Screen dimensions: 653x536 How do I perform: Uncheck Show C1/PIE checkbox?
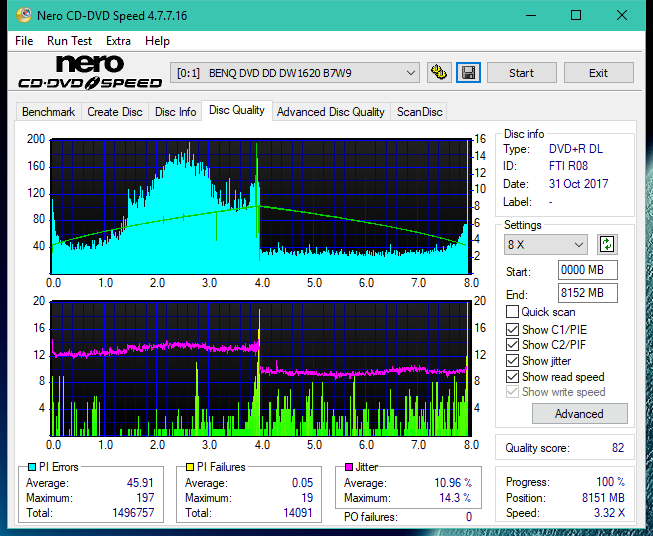pos(512,329)
